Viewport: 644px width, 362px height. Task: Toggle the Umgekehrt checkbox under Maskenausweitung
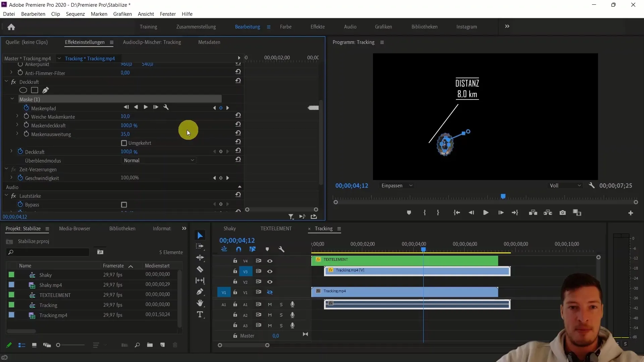pyautogui.click(x=124, y=143)
